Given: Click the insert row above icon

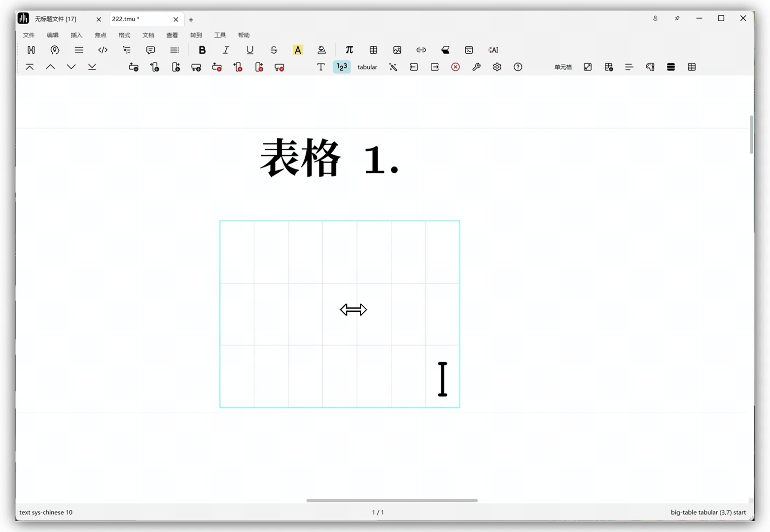Looking at the screenshot, I should 134,67.
